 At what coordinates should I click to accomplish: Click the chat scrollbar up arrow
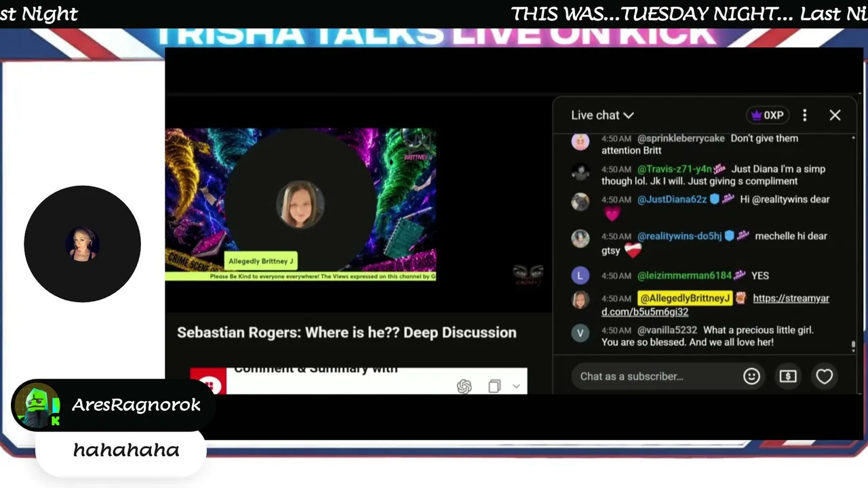(x=853, y=138)
